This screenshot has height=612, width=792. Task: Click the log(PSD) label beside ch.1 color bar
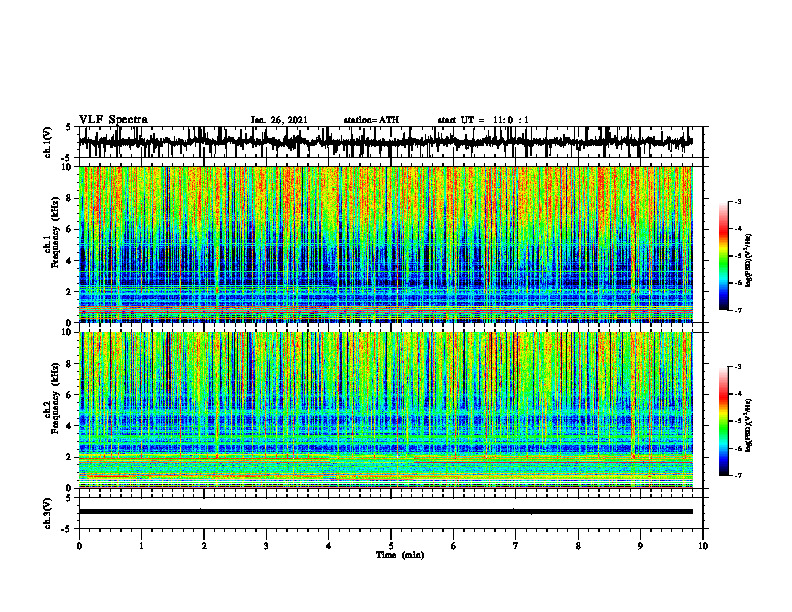click(x=749, y=261)
